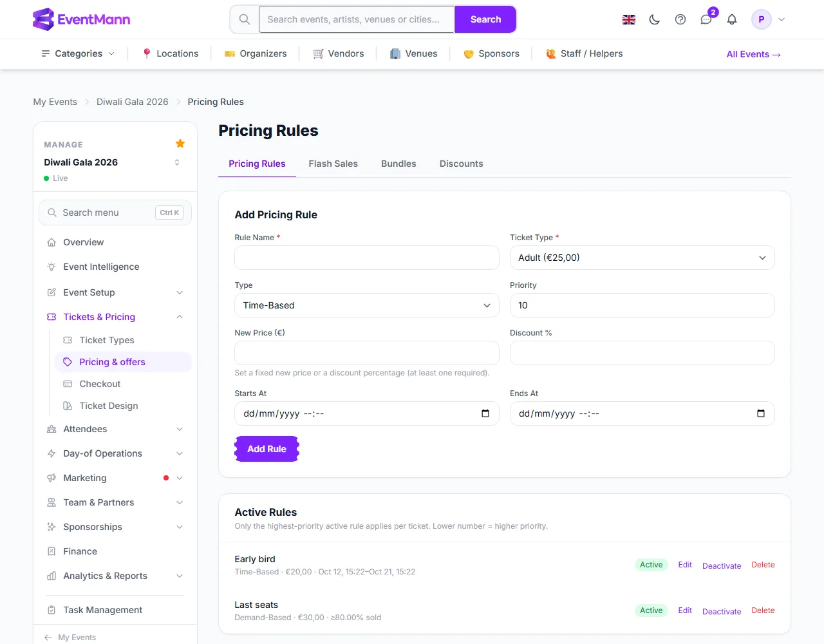The image size is (824, 644).
Task: Open Staff / Helpers in navigation bar
Action: [585, 53]
